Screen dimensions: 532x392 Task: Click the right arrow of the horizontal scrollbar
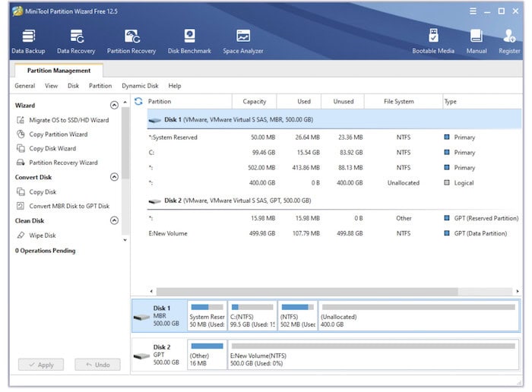[x=518, y=291]
